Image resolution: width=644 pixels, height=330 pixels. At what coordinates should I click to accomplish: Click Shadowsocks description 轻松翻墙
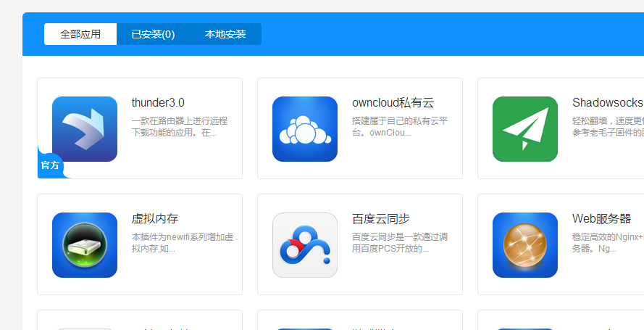point(591,121)
